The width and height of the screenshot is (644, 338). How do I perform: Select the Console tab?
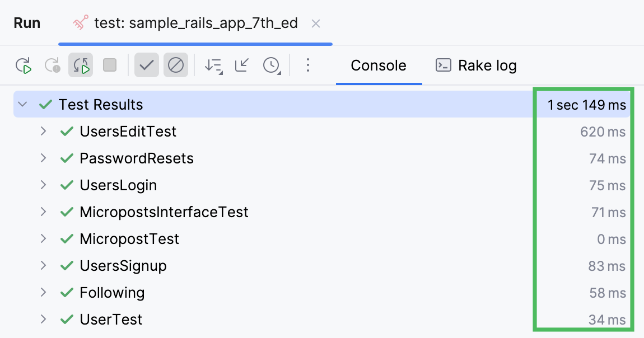[x=379, y=65]
